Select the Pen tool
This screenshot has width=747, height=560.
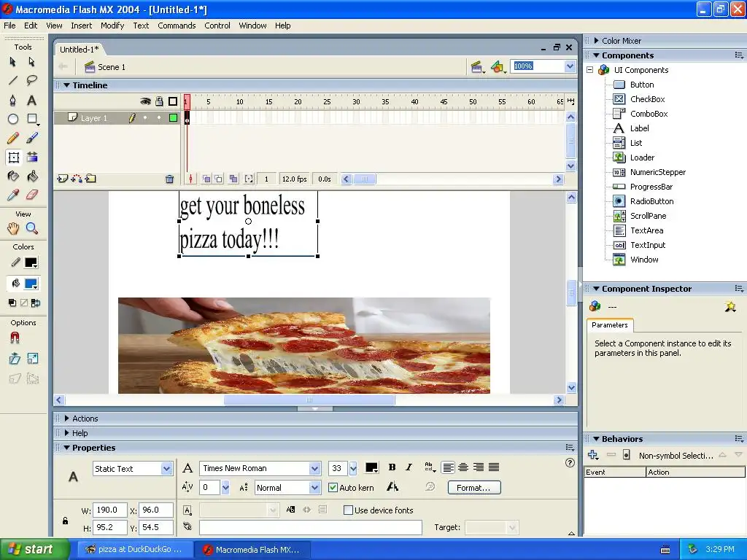tap(13, 100)
